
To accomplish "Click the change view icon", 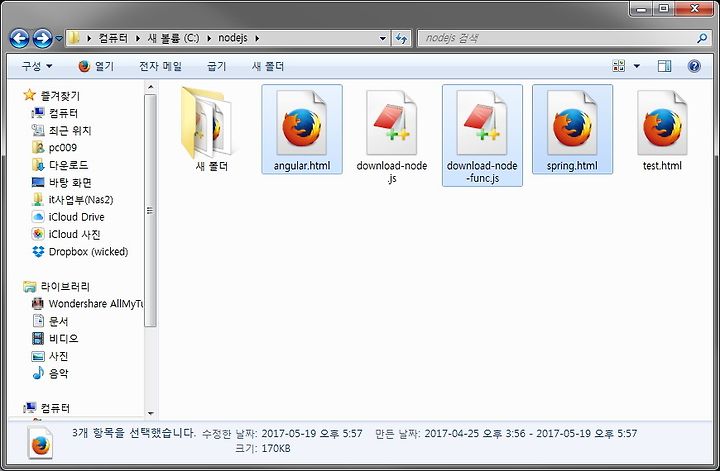I will click(x=619, y=66).
